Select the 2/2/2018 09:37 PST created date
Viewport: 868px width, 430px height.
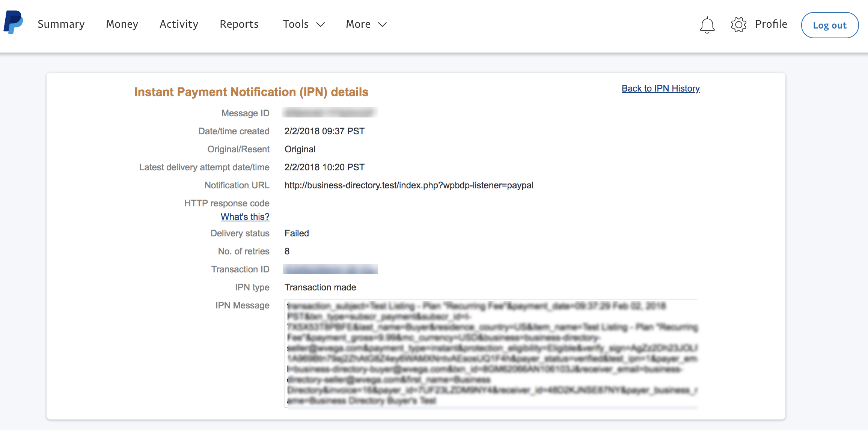(x=324, y=131)
